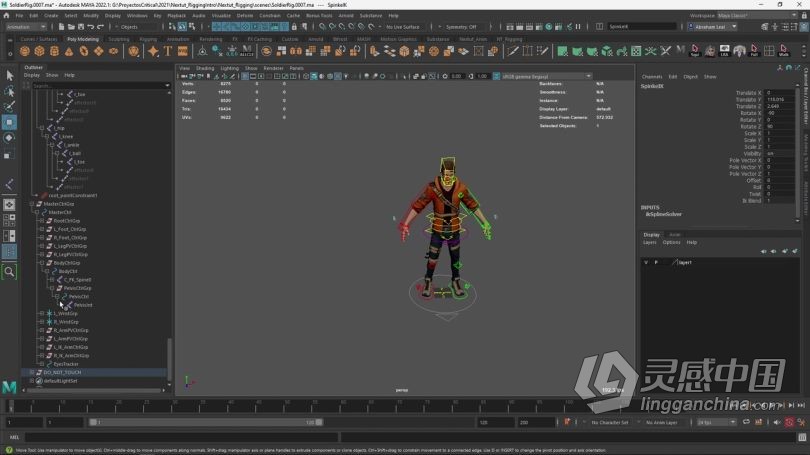Click the Paint selection tool
Viewport: 810px width, 455px height.
click(x=9, y=107)
